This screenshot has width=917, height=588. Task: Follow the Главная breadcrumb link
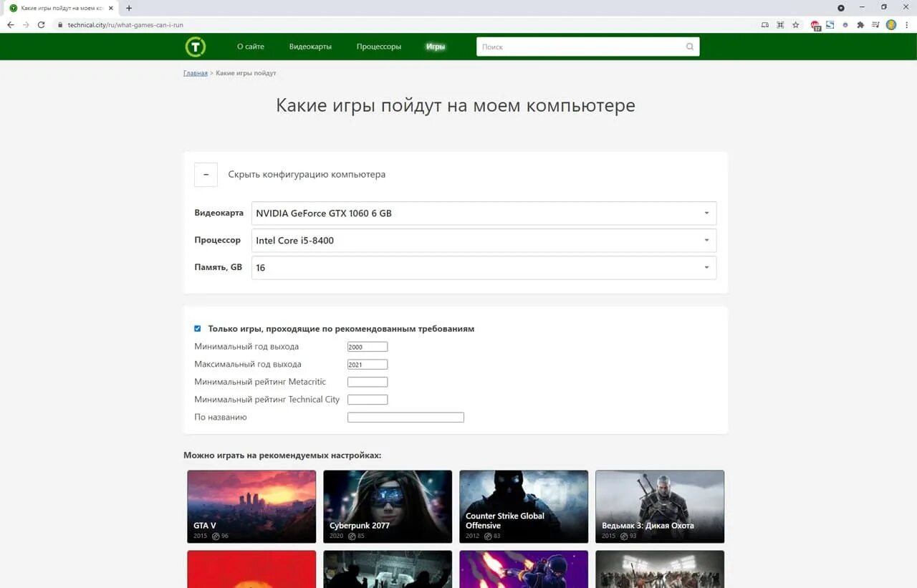pyautogui.click(x=195, y=72)
